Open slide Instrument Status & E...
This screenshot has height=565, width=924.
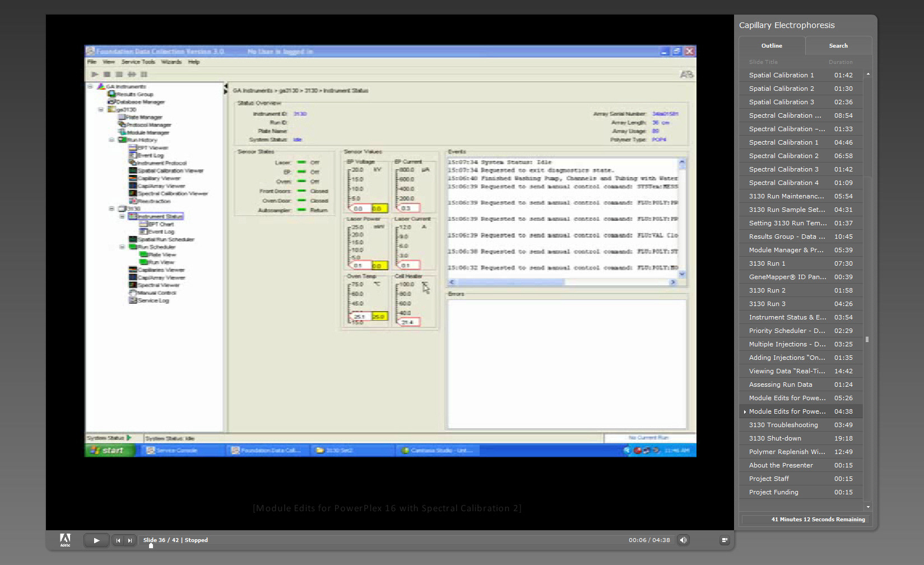[x=801, y=317]
